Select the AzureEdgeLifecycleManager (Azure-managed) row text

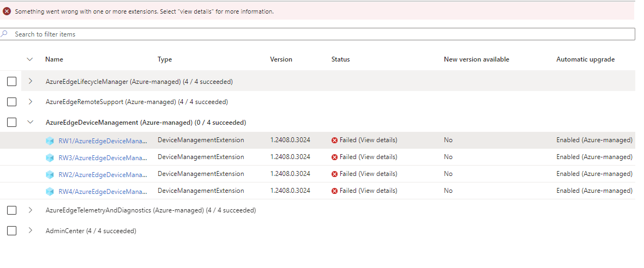point(139,82)
